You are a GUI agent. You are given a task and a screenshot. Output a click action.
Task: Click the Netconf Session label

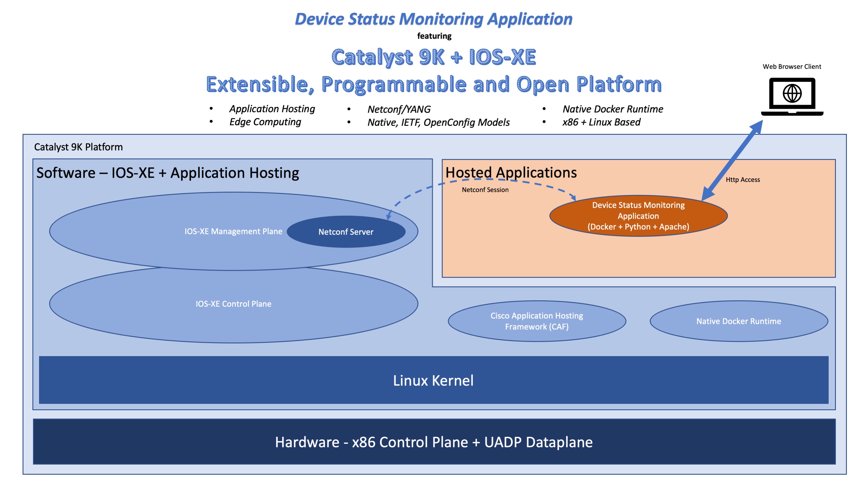485,189
